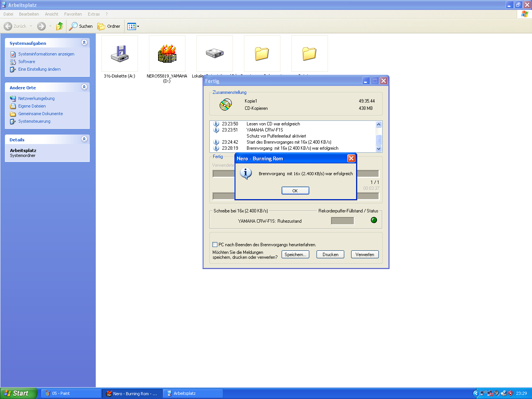Click the Windows flag logo in menu bar
532x399 pixels.
(525, 14)
